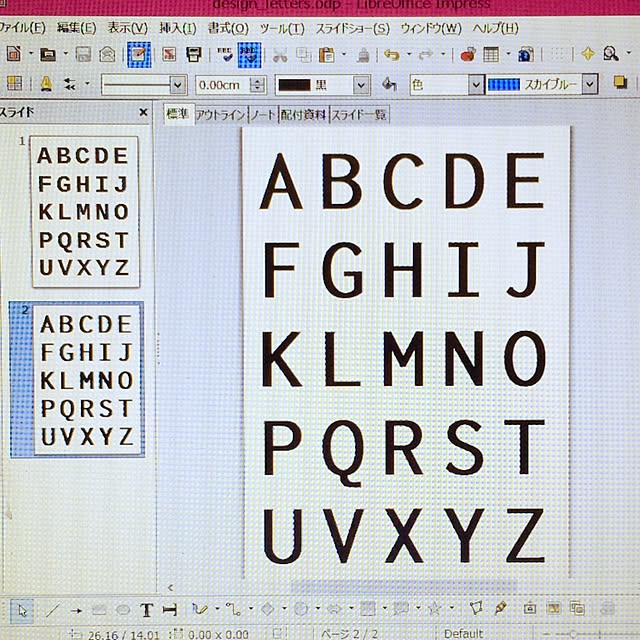The image size is (640, 640).
Task: Open the スカイブルー fill color dropdown
Action: point(590,84)
